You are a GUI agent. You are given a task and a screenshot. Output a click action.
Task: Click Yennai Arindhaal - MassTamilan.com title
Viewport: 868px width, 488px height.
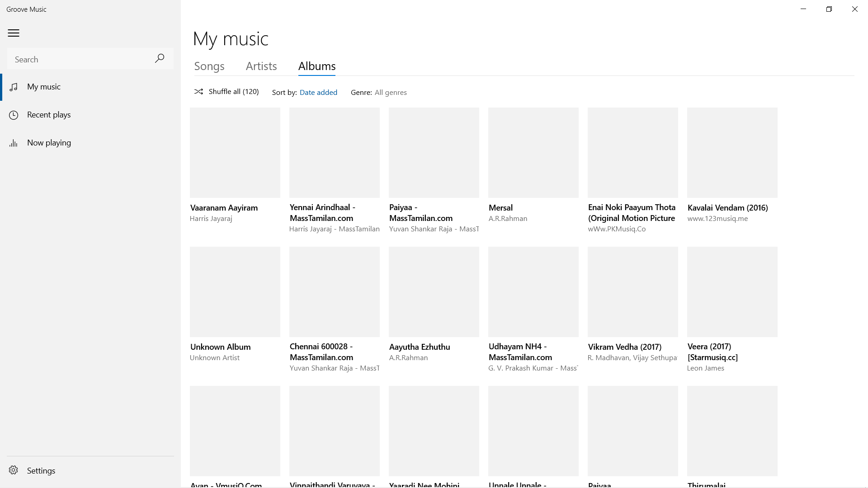322,213
